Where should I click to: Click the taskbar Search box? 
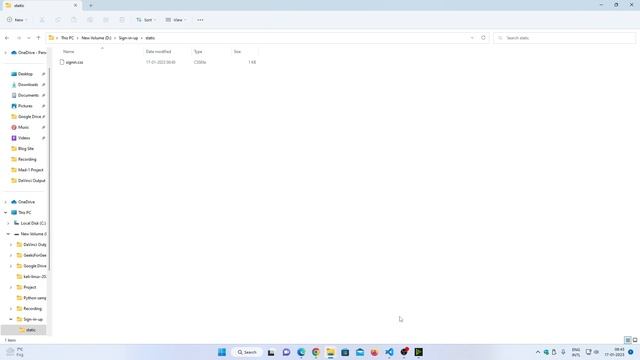[247, 352]
